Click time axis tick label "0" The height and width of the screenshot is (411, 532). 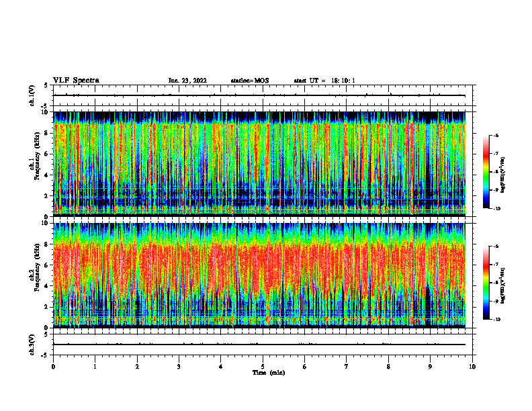tap(53, 367)
